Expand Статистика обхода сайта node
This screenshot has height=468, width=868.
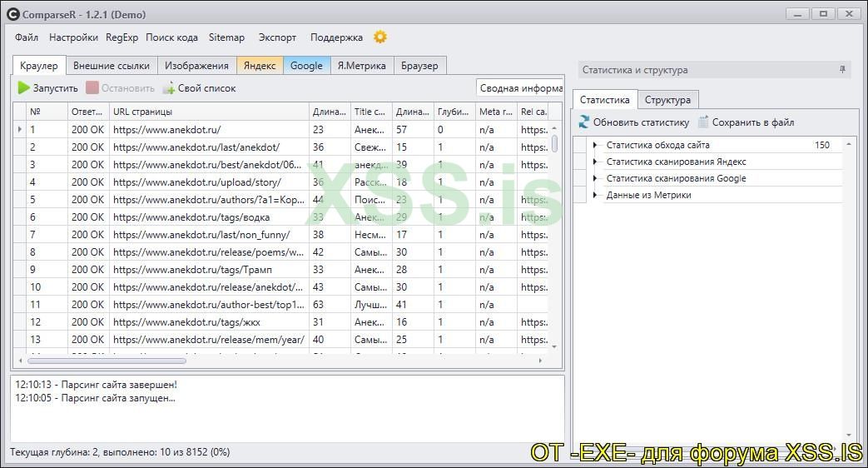(595, 145)
